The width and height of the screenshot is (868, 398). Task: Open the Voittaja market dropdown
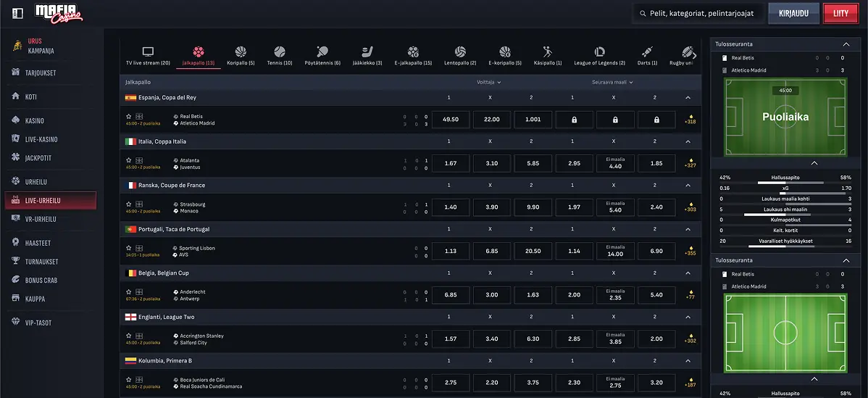[x=489, y=82]
